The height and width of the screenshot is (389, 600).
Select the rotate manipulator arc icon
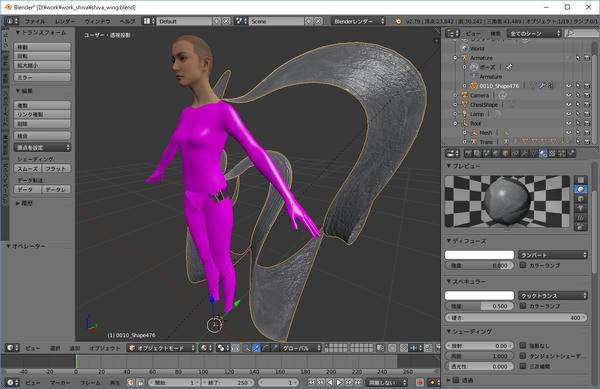coord(266,348)
